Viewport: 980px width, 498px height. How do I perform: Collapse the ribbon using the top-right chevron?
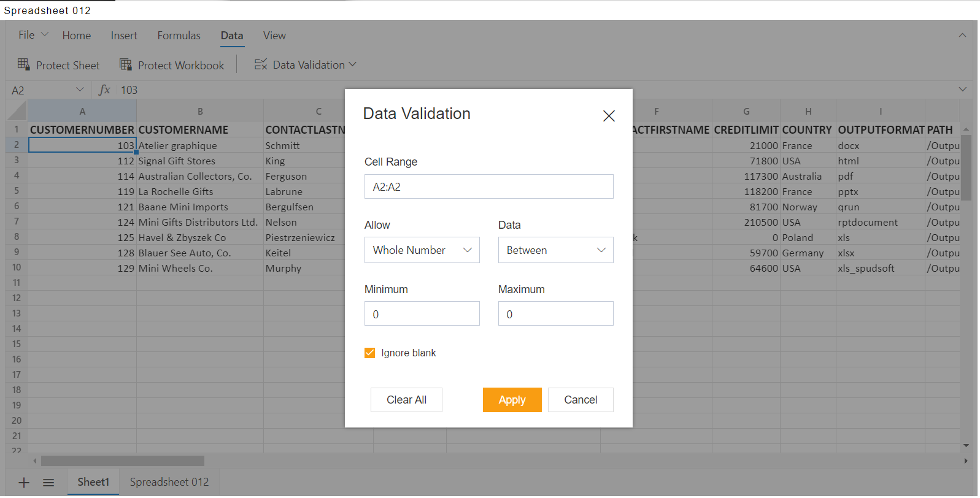point(962,36)
